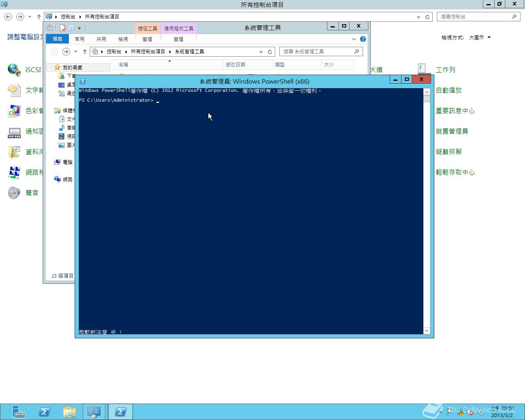Open recent locations dropdown in Administrative Tools

pyautogui.click(x=75, y=52)
